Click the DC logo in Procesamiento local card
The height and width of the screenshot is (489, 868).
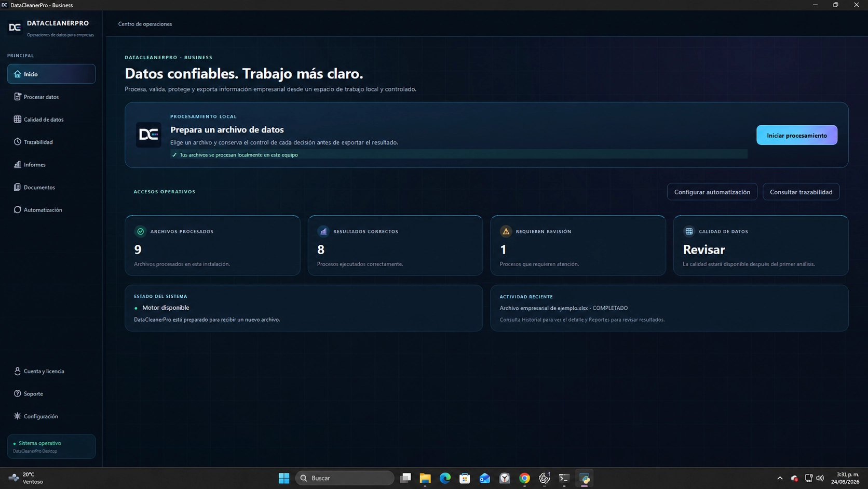[148, 135]
